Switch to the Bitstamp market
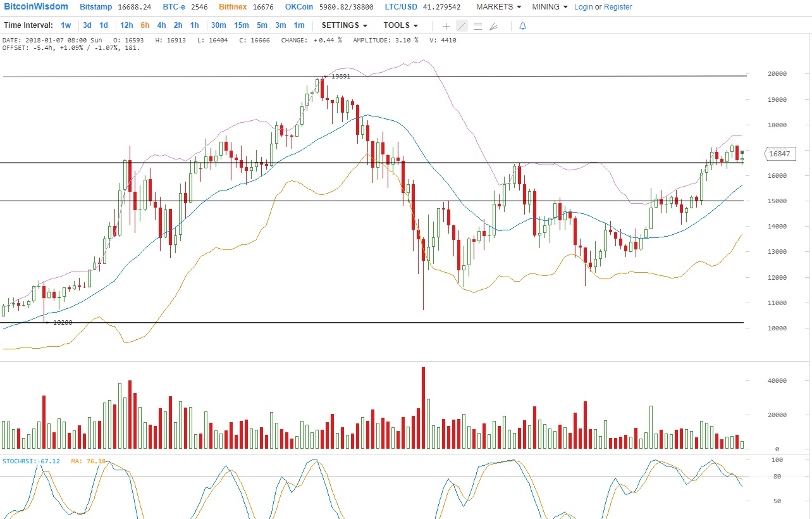Viewport: 812px width, 519px height. tap(97, 7)
